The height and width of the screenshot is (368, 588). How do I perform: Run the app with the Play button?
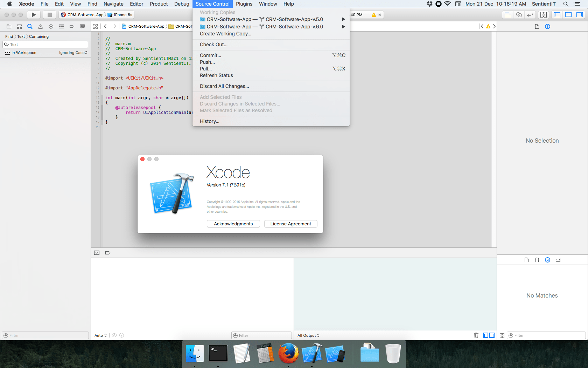point(34,15)
